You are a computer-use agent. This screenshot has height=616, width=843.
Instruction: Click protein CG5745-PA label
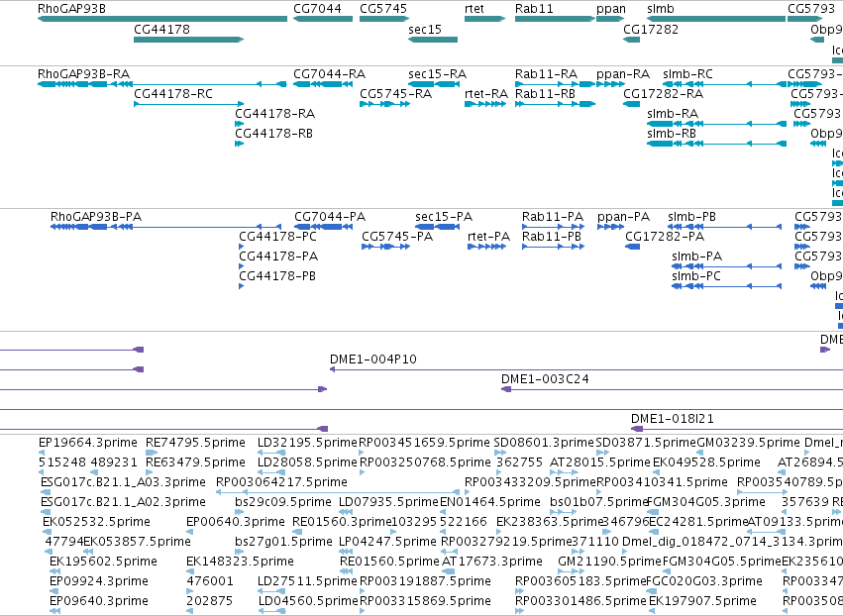[x=397, y=237]
